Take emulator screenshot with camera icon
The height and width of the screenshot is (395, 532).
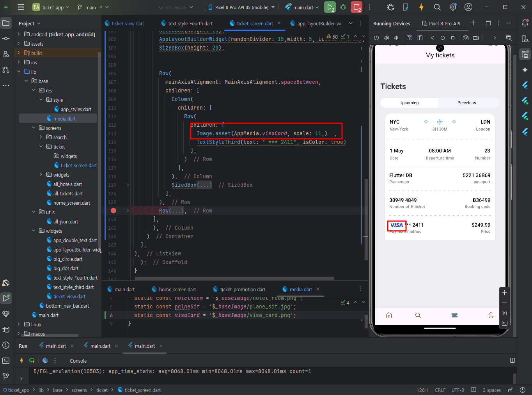[466, 38]
